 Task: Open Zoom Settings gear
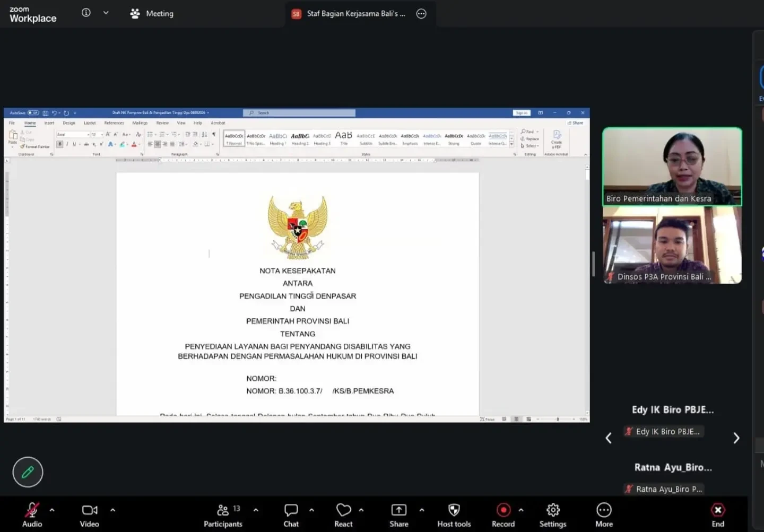(553, 515)
